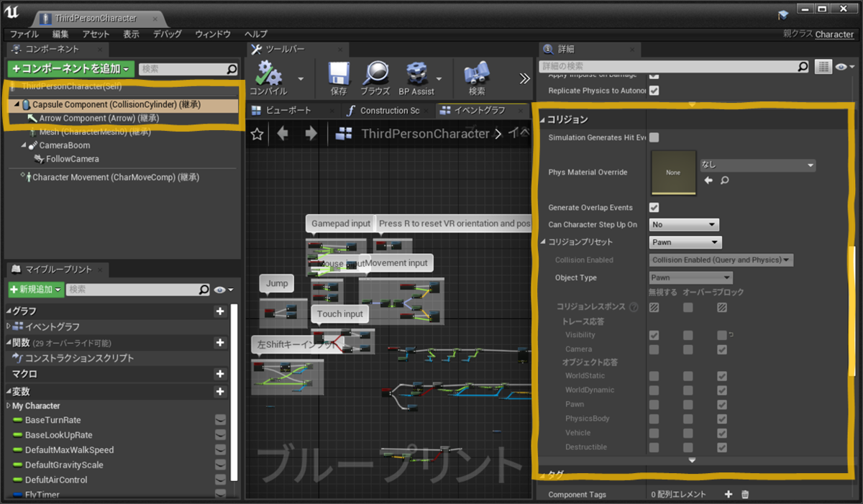The height and width of the screenshot is (504, 863).
Task: Collapse the Collision (コリジョン) section
Action: [542, 119]
